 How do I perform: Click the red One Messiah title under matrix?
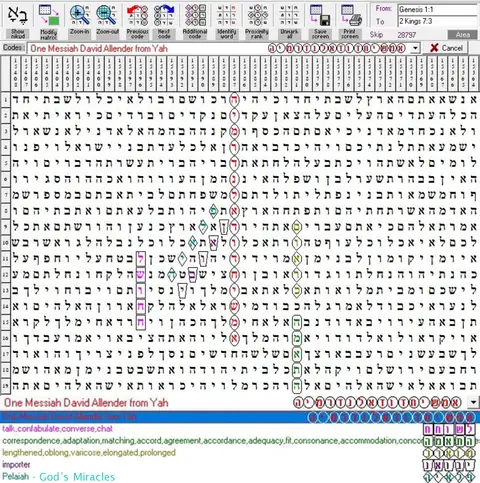pos(86,403)
